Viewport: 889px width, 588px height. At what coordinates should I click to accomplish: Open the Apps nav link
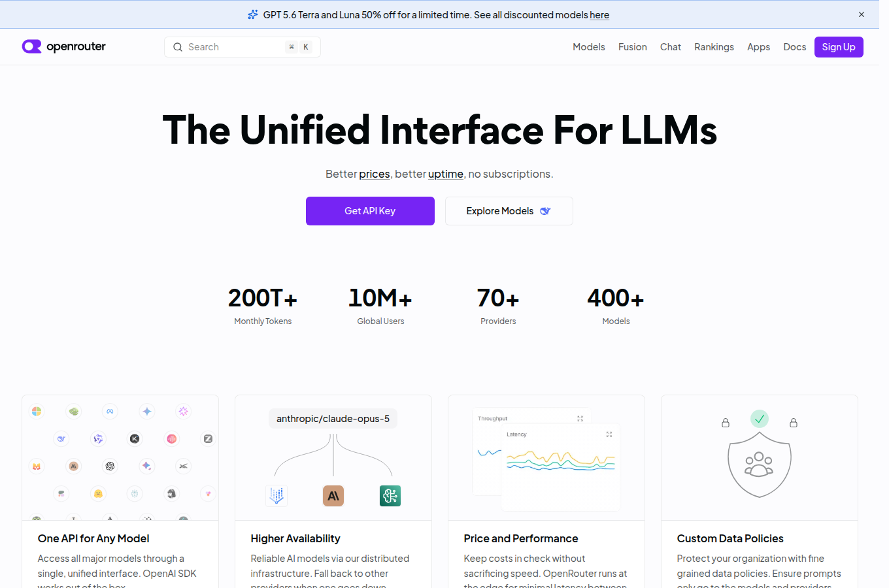(x=758, y=47)
